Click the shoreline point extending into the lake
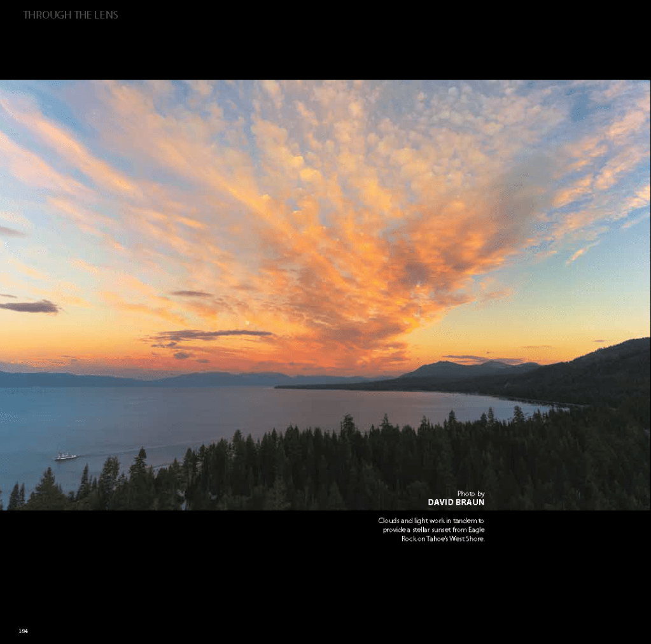 (299, 386)
